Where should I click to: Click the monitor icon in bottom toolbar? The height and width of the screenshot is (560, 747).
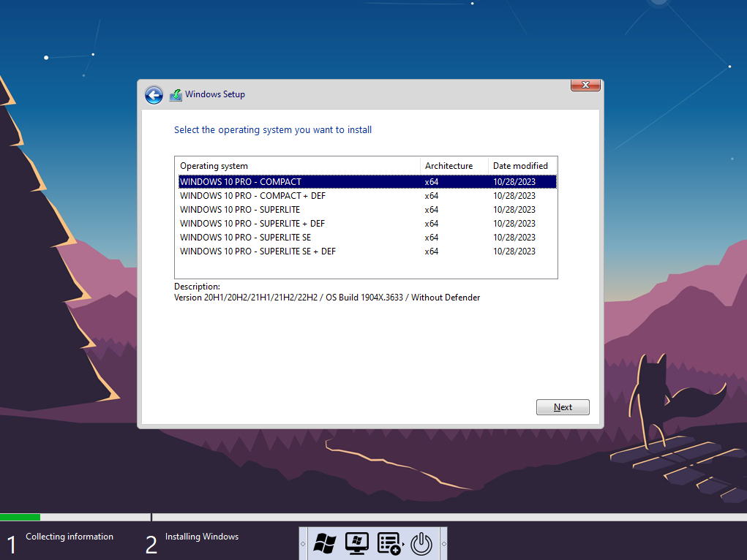click(x=356, y=543)
